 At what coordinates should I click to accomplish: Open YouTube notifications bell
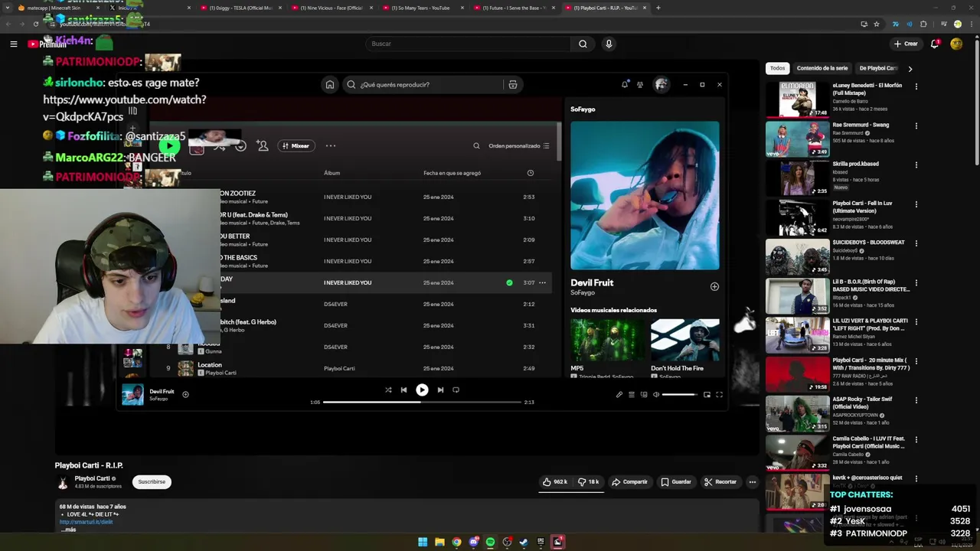point(935,44)
